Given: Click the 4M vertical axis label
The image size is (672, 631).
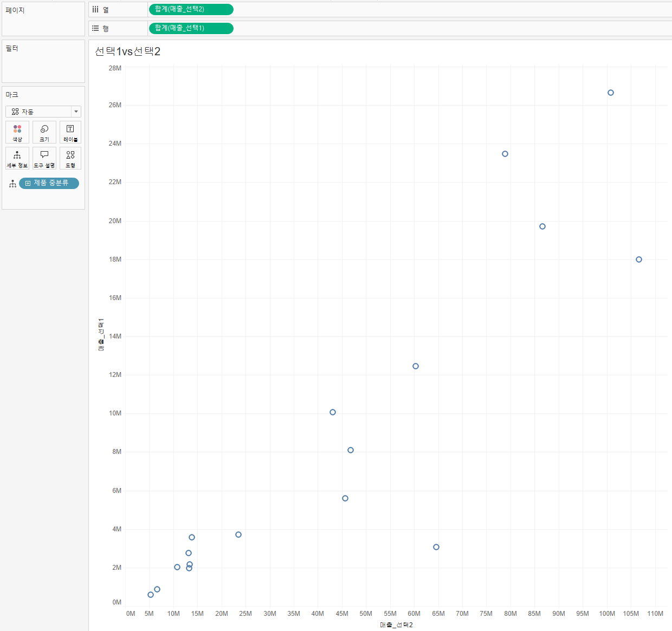Looking at the screenshot, I should (117, 529).
